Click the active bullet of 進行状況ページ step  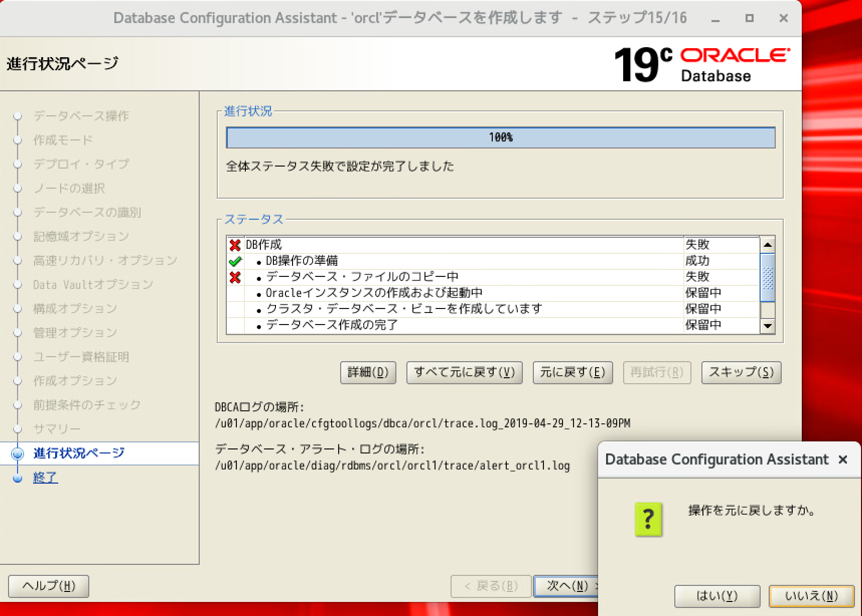tap(18, 453)
